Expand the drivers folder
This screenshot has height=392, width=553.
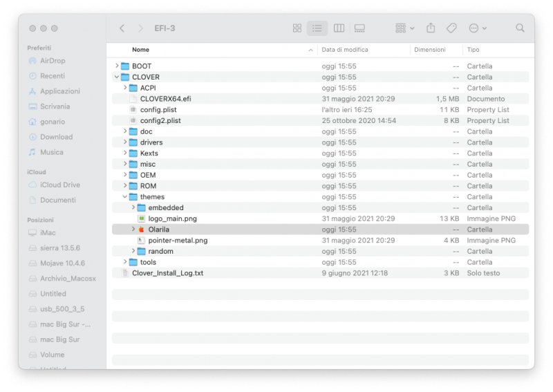coord(125,142)
